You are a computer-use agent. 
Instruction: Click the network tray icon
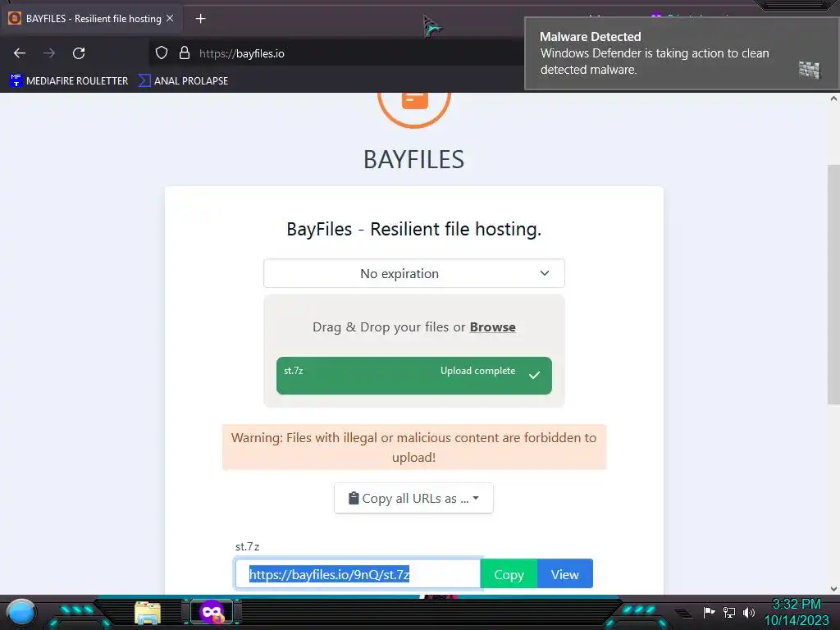729,612
